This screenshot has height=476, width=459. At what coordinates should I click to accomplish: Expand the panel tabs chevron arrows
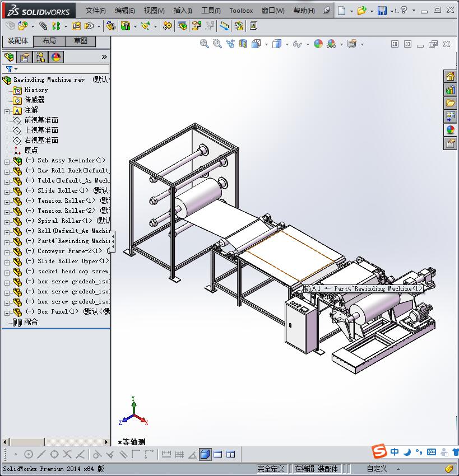tap(104, 57)
